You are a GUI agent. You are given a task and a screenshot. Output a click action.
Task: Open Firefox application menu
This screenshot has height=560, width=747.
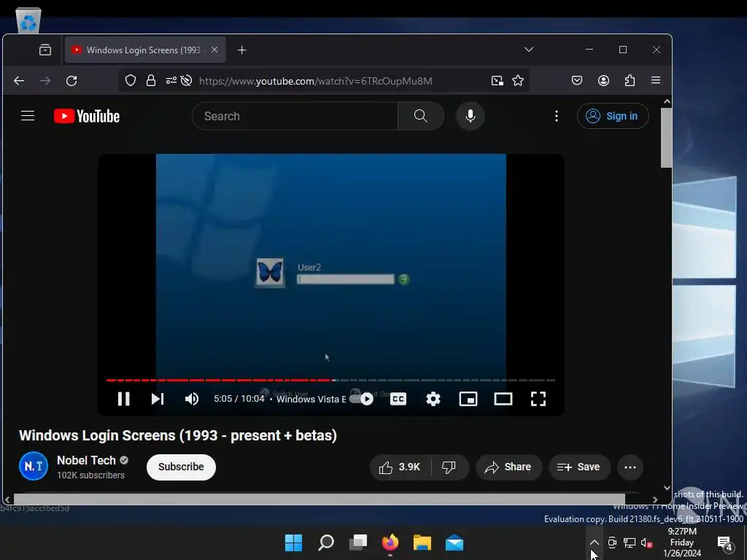[x=656, y=80]
